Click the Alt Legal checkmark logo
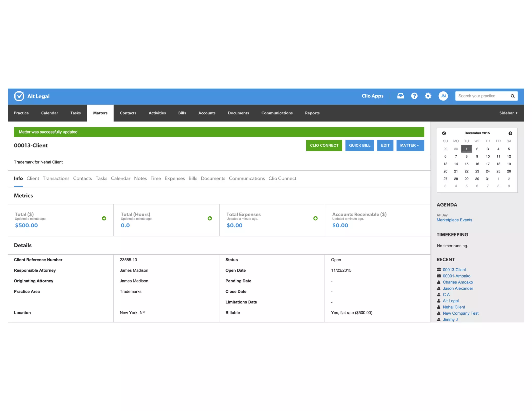Image resolution: width=532 pixels, height=411 pixels. coord(19,96)
